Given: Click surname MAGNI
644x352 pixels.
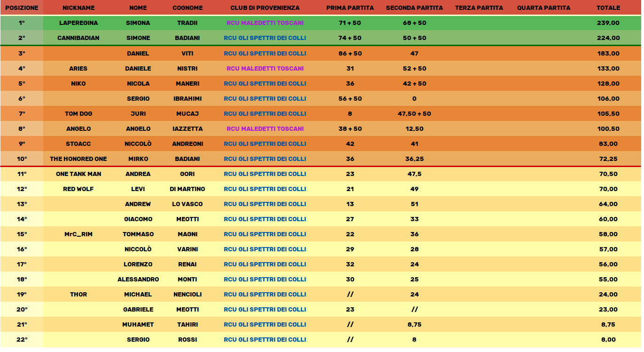Looking at the screenshot, I should 188,234.
